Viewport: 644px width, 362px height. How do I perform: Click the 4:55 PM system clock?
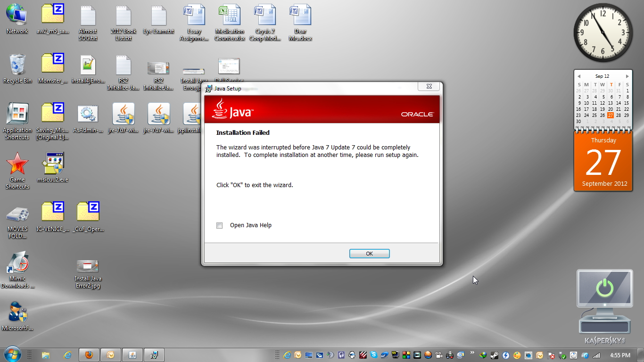coord(620,355)
